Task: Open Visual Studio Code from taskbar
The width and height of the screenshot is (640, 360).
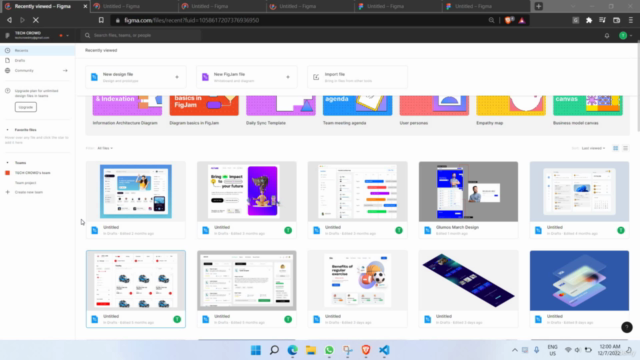Action: click(x=384, y=350)
